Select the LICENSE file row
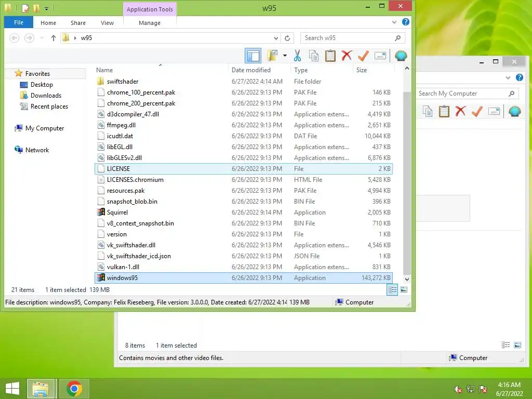 pyautogui.click(x=244, y=169)
